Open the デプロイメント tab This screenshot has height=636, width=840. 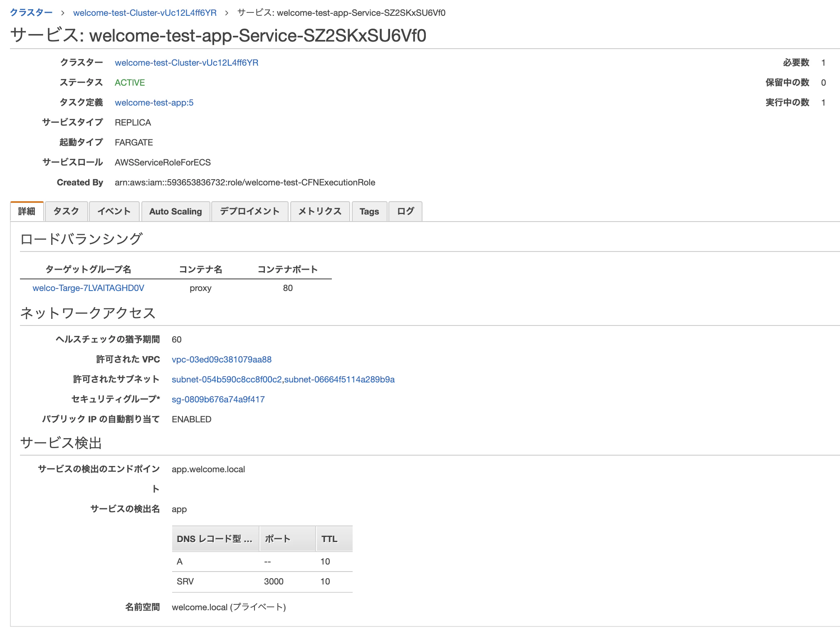click(250, 211)
